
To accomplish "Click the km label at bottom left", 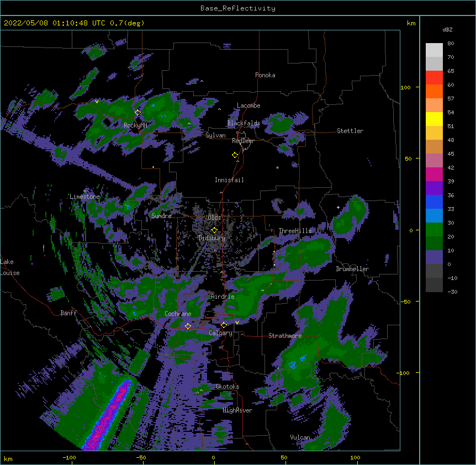I will pyautogui.click(x=8, y=458).
